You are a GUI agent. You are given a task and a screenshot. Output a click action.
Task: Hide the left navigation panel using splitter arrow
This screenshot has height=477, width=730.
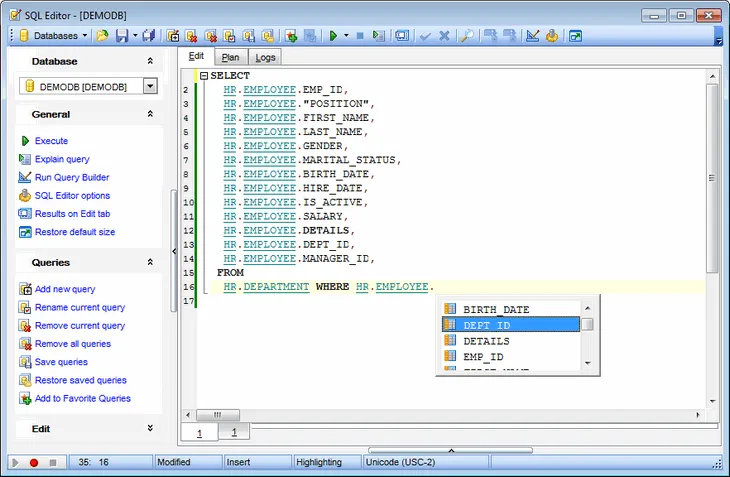click(x=174, y=251)
